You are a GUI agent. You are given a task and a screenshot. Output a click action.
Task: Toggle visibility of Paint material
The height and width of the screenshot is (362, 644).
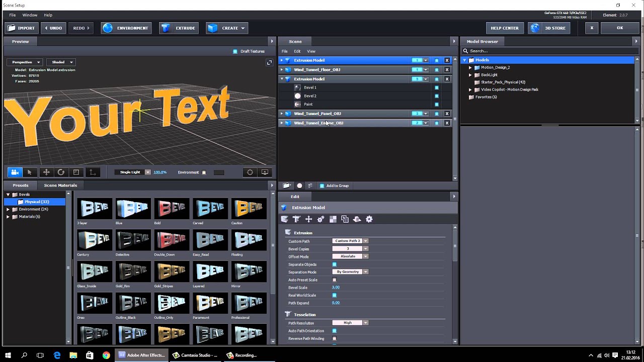(437, 104)
